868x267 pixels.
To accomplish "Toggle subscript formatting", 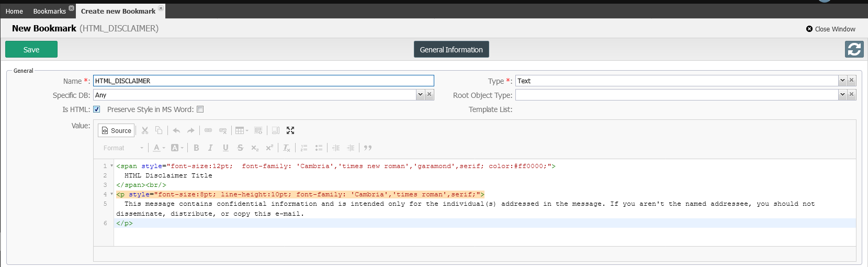I will point(255,148).
